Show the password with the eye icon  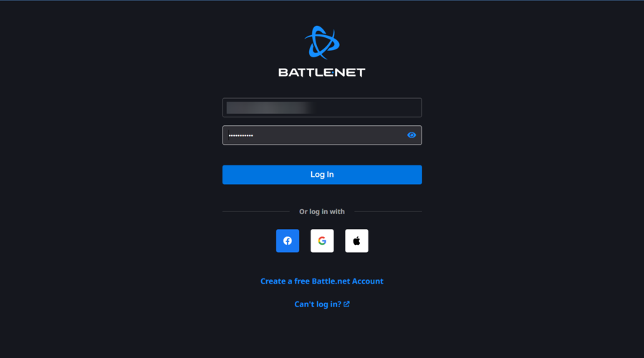point(411,135)
